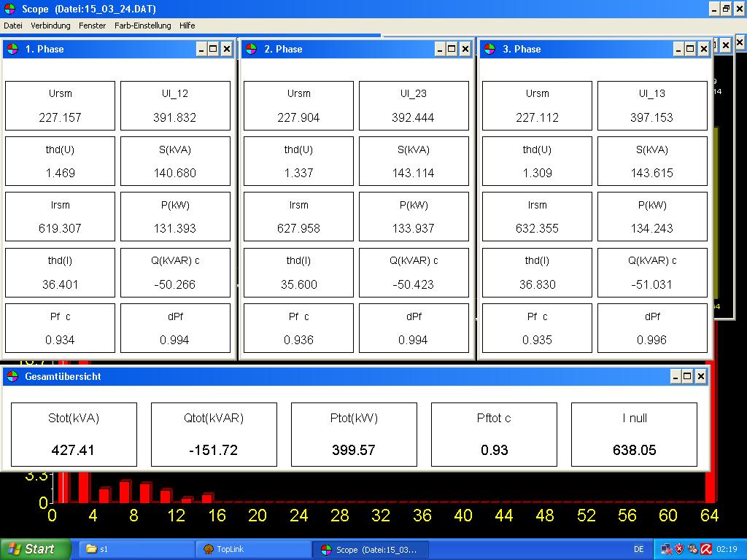Close the 3. Phase window
Screen dimensions: 747x560
pyautogui.click(x=704, y=49)
